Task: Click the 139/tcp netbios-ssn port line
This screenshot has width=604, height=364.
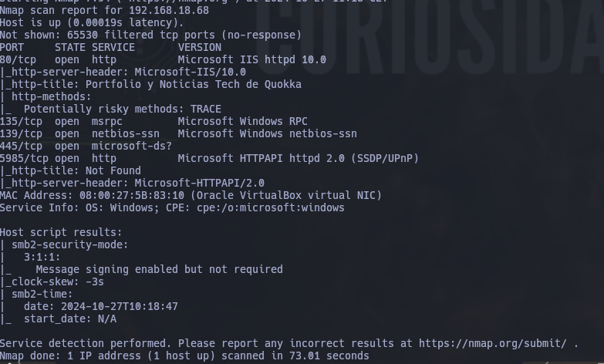Action: click(x=178, y=133)
